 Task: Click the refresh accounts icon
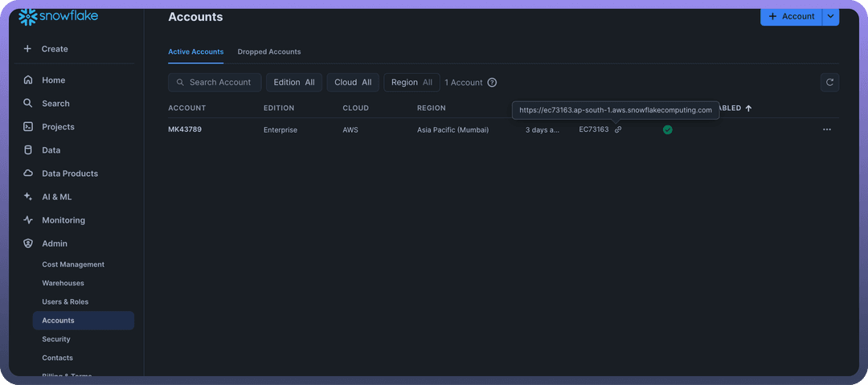pos(829,82)
